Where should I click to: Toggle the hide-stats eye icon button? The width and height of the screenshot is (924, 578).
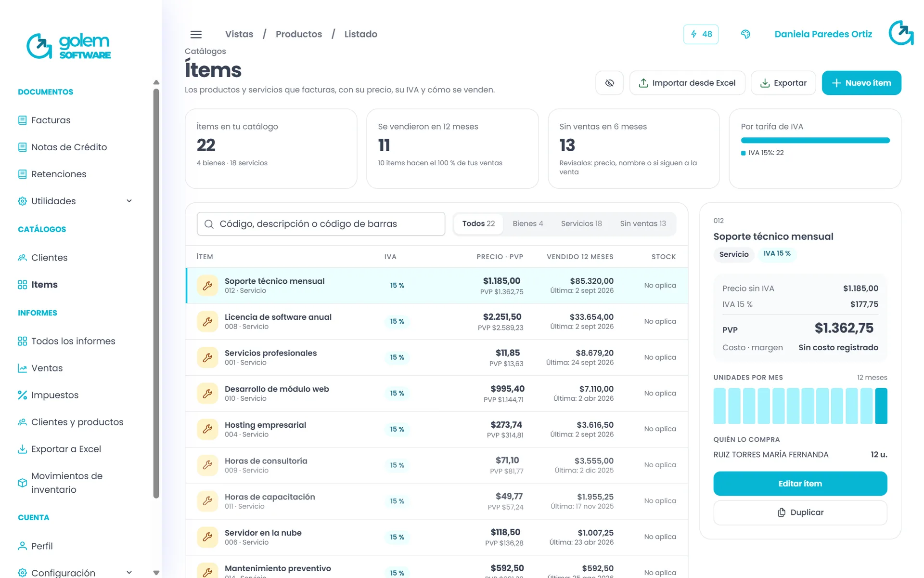tap(609, 83)
